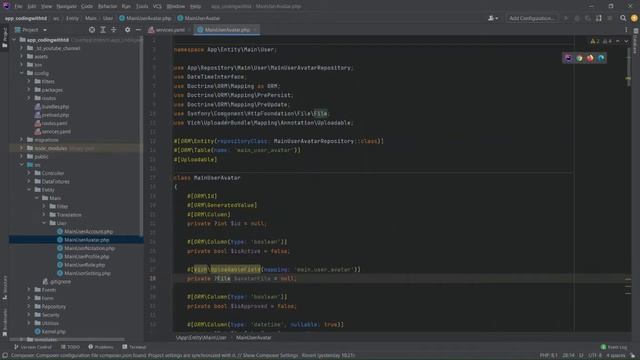This screenshot has height=360, width=640.
Task: Open the Problems tool window
Action: pos(101,347)
